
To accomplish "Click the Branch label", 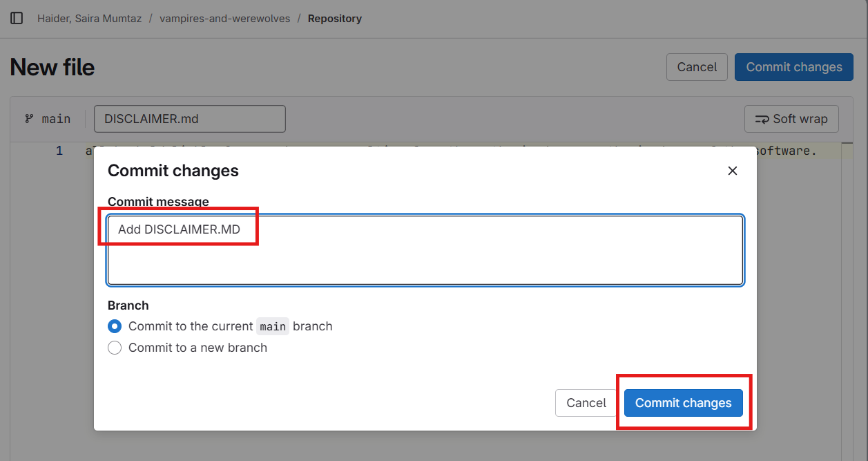I will click(x=128, y=305).
